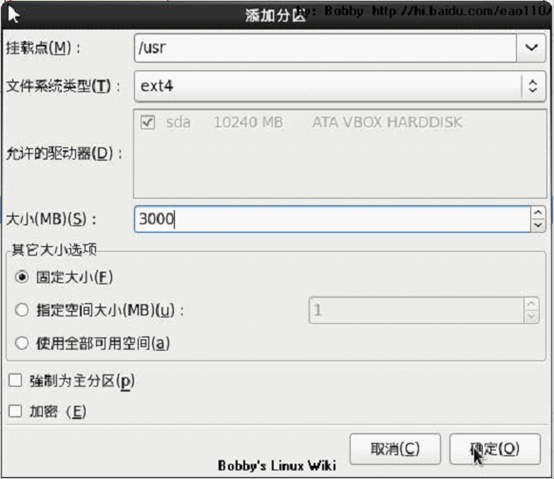Click the down arrow of the fill-size spinner
The image size is (554, 479).
click(531, 317)
